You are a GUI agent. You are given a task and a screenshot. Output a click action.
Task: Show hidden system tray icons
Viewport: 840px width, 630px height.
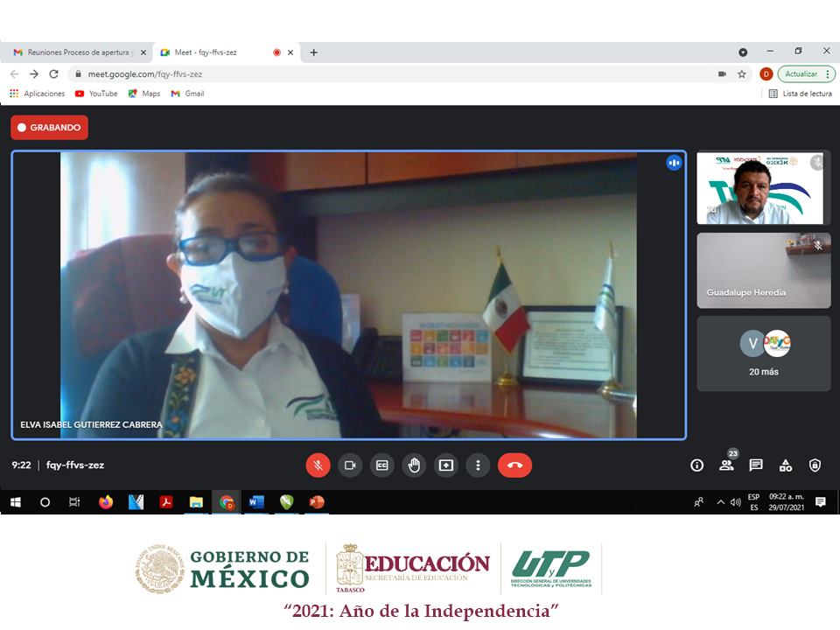pyautogui.click(x=721, y=502)
